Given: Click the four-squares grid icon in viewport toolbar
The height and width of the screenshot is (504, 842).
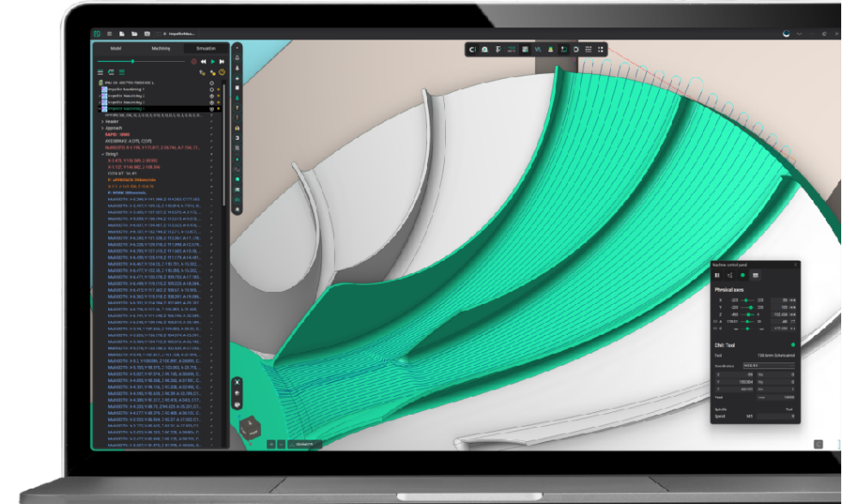Looking at the screenshot, I should tap(601, 50).
